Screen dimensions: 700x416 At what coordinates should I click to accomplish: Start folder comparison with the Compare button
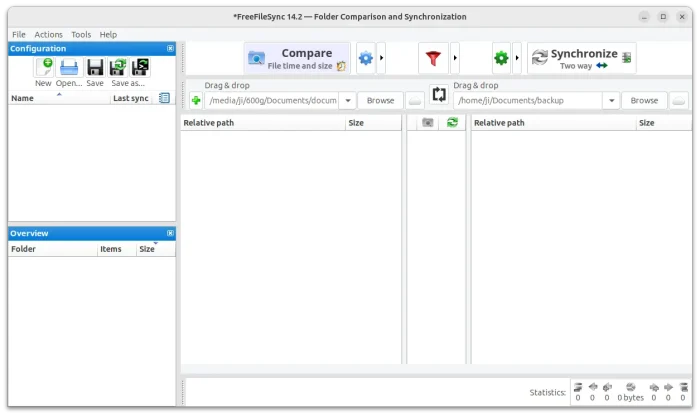coord(297,58)
